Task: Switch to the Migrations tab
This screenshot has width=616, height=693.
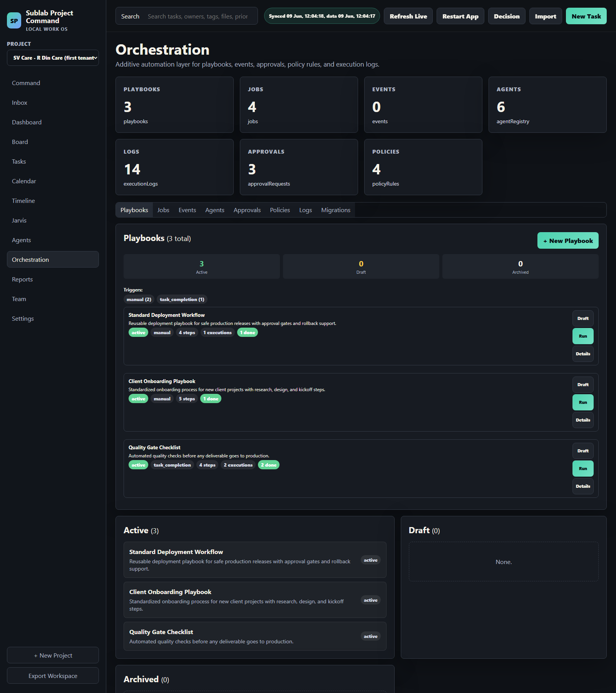Action: pos(336,210)
